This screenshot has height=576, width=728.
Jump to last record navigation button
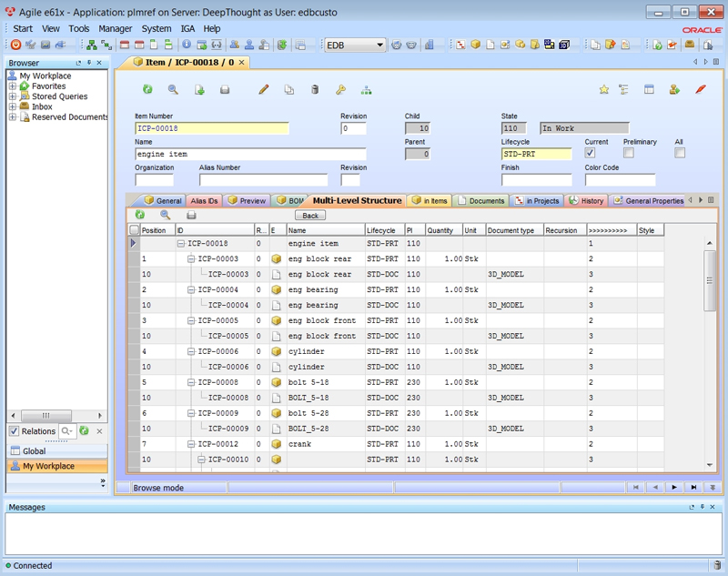693,487
